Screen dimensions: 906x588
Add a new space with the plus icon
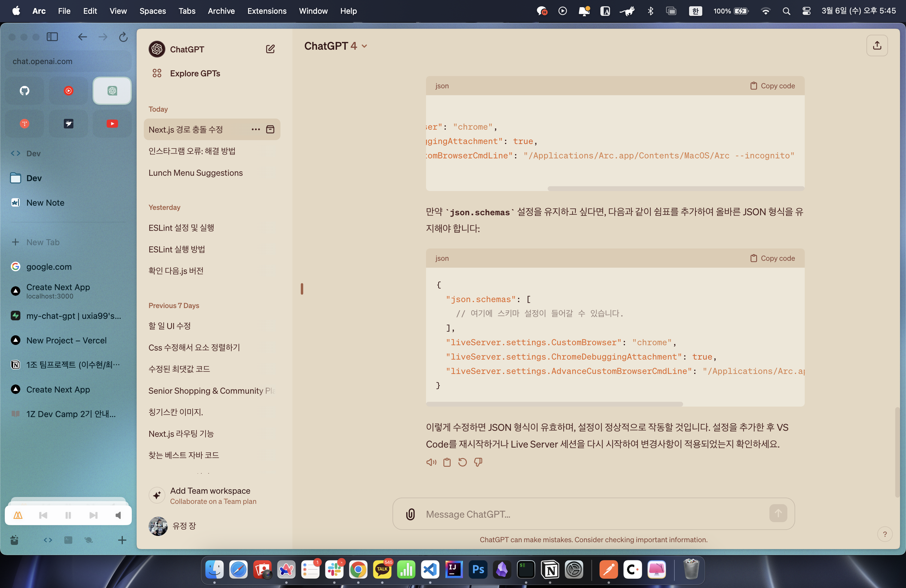coord(122,540)
